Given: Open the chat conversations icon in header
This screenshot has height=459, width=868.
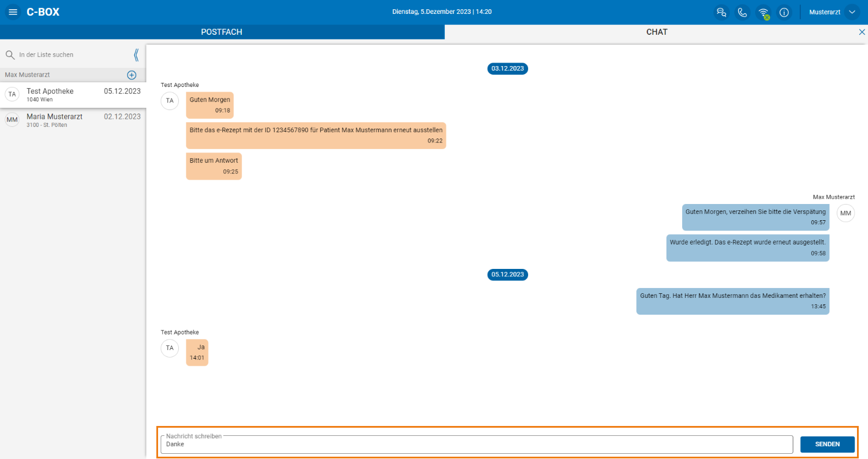Looking at the screenshot, I should [721, 12].
